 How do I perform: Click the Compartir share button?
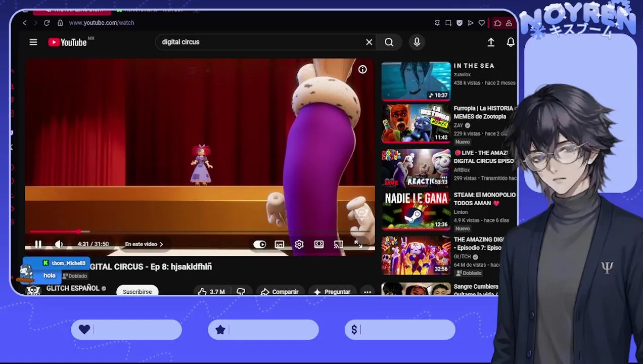280,292
